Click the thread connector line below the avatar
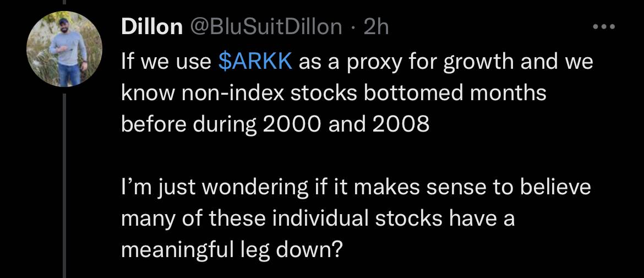 pos(64,186)
